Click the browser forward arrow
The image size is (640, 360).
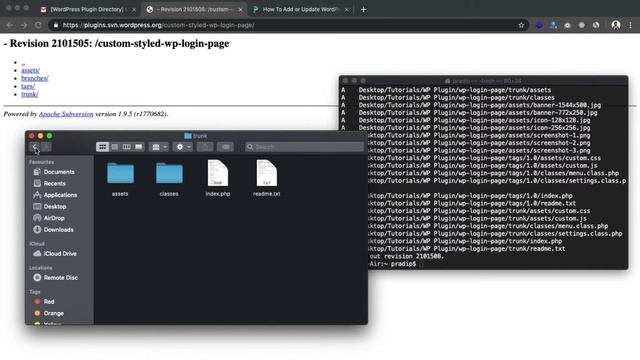pos(24,25)
